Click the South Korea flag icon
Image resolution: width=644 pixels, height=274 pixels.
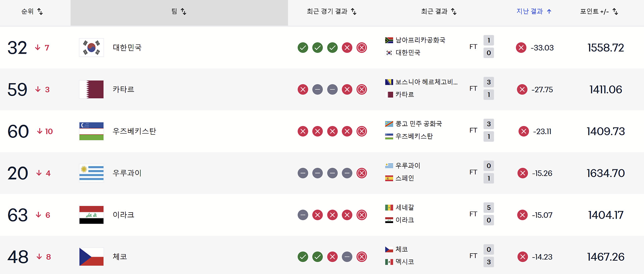point(91,48)
